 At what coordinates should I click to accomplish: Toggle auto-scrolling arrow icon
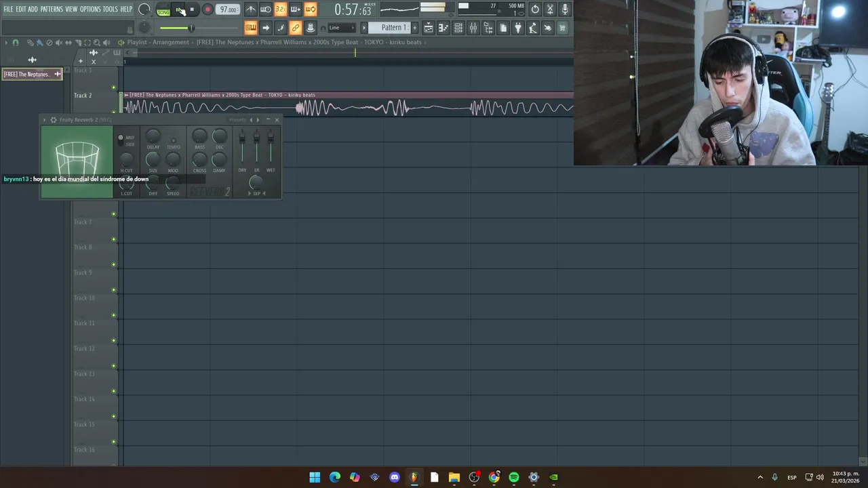click(x=266, y=28)
